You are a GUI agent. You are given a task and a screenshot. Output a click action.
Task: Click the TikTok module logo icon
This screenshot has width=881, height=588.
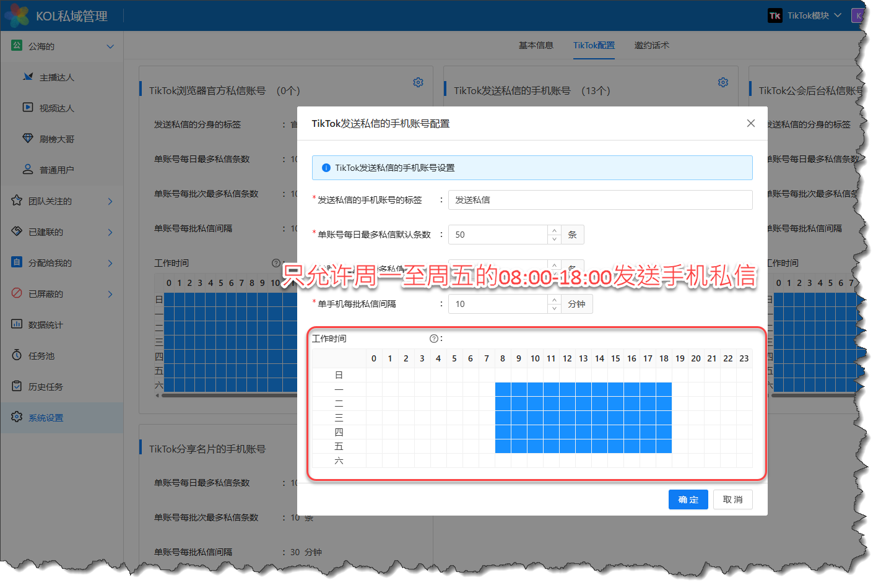click(x=775, y=15)
